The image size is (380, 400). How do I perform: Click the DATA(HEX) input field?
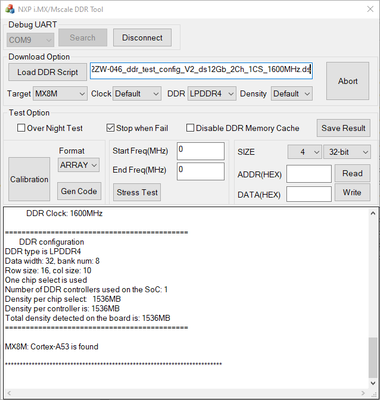click(309, 194)
